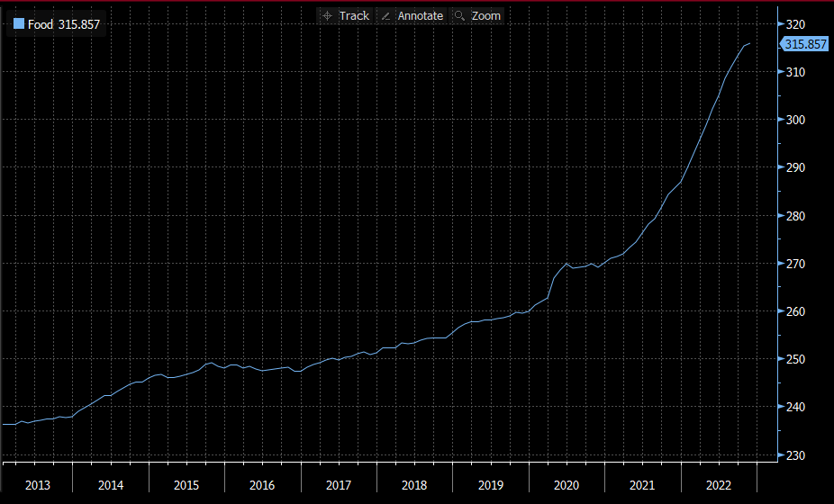Click the 2015 x-axis year label
This screenshot has width=834, height=504.
point(186,485)
